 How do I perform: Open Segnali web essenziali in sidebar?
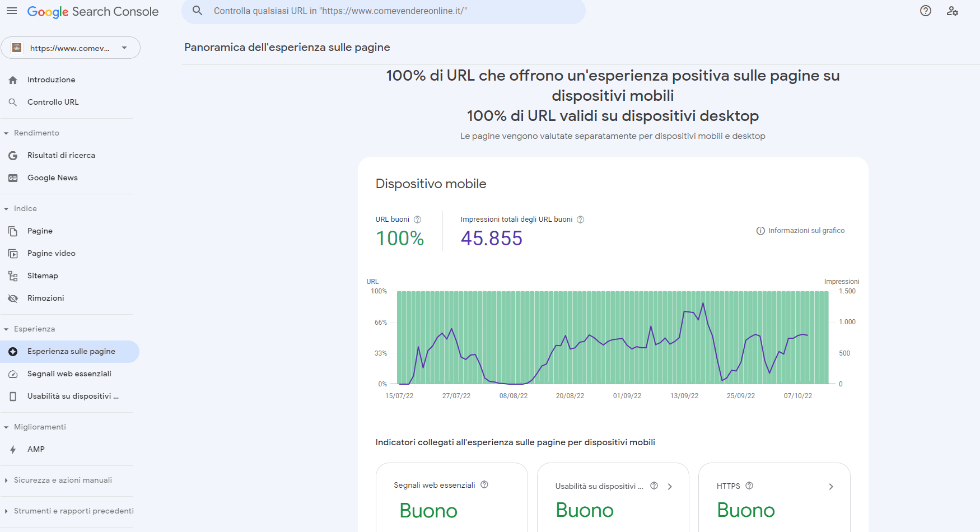pos(69,374)
